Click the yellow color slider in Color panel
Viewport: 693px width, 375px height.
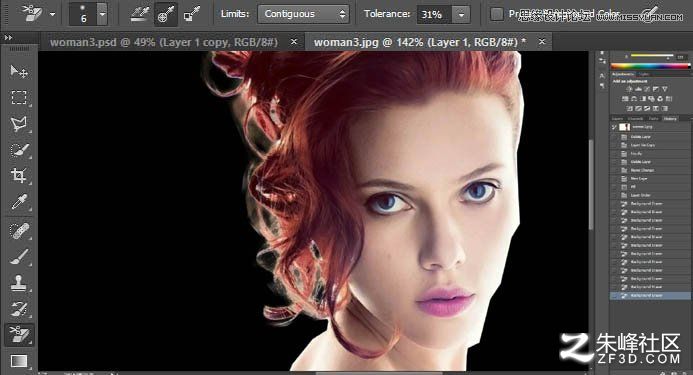tap(652, 55)
